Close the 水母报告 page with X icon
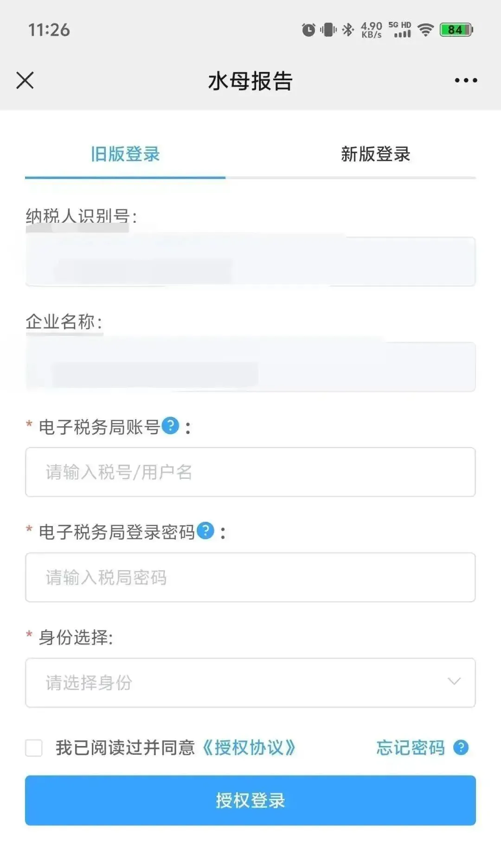 click(x=25, y=80)
